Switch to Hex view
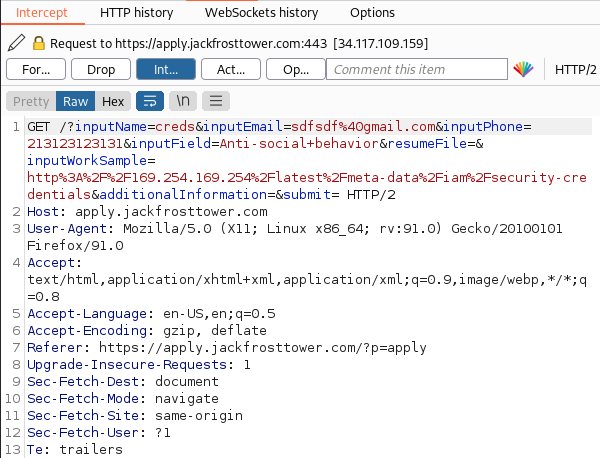Screen dimensions: 600x458 (112, 102)
